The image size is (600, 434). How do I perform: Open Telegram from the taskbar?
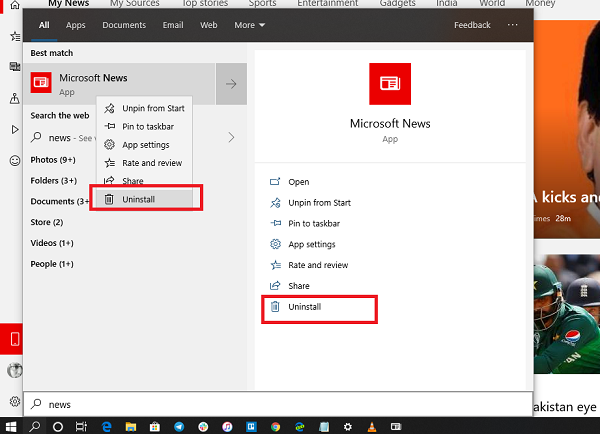point(178,426)
